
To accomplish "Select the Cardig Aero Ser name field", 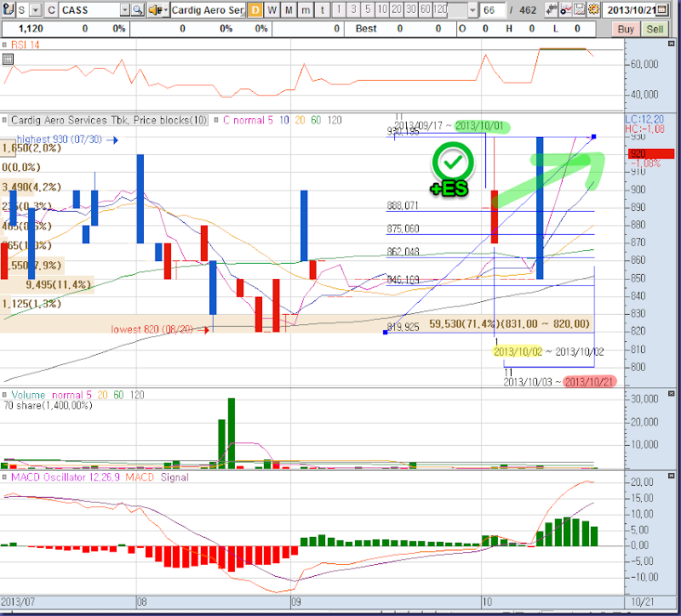I will (x=208, y=10).
